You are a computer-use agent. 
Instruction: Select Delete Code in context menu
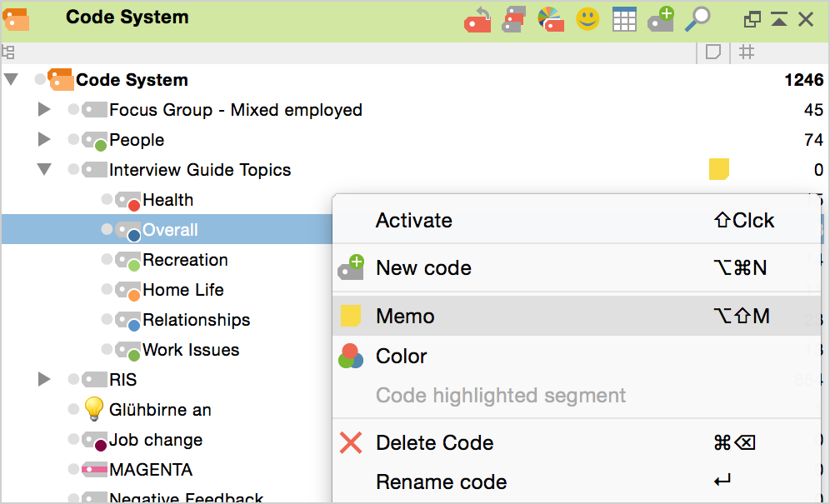click(434, 443)
